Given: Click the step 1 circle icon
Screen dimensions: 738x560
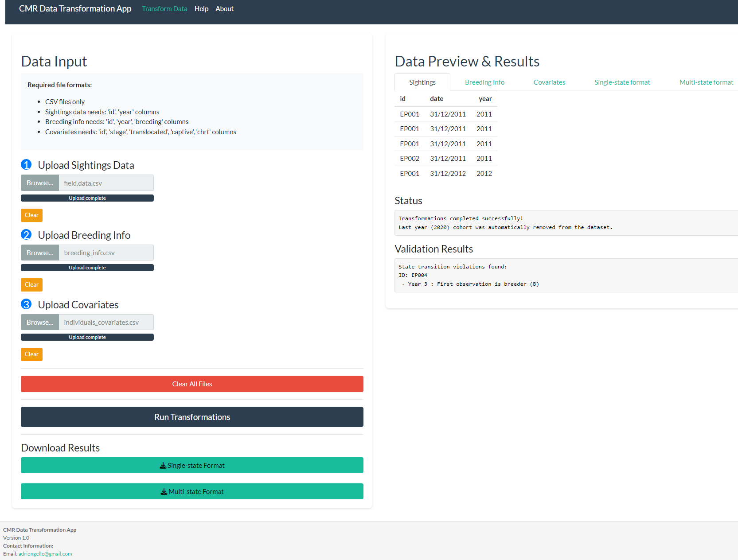Looking at the screenshot, I should (26, 165).
